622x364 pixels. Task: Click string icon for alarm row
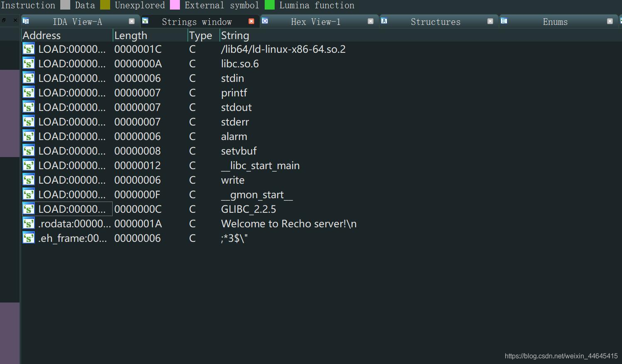coord(29,136)
